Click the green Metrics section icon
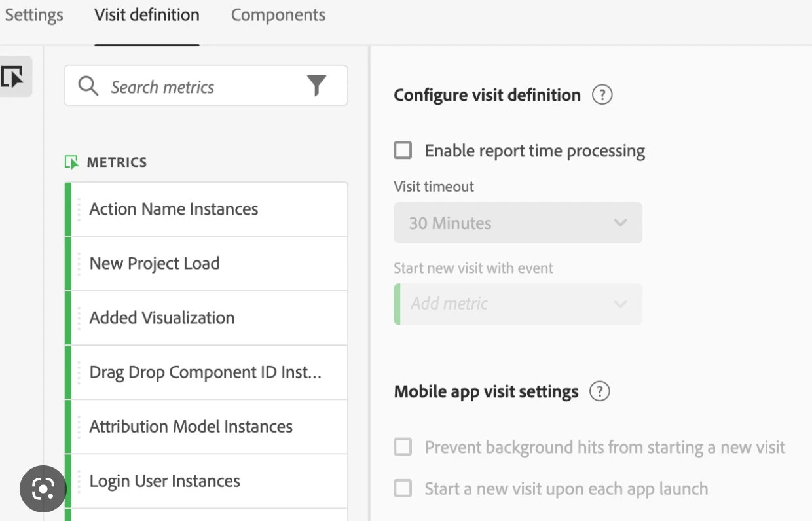812x521 pixels. click(x=71, y=162)
